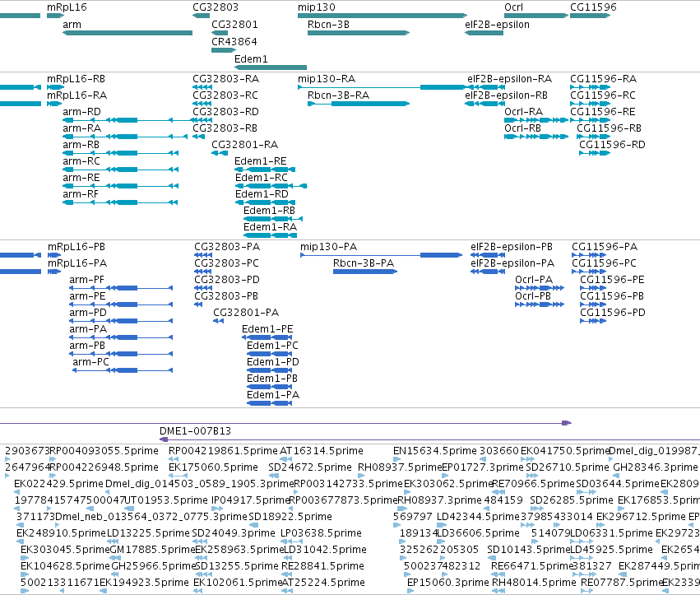The width and height of the screenshot is (700, 595).
Task: Select the eIF2B-epsilon-PB protein feature
Action: pyautogui.click(x=488, y=255)
